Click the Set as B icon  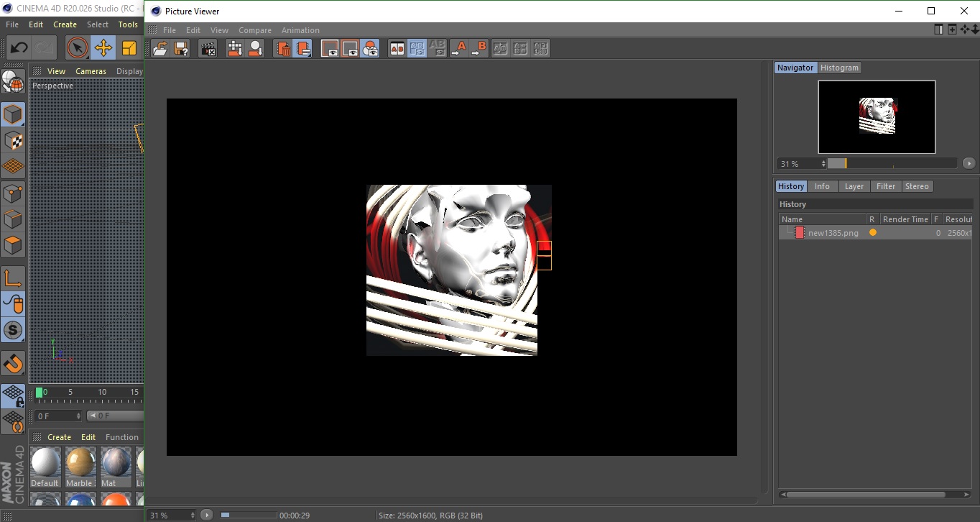[x=479, y=48]
